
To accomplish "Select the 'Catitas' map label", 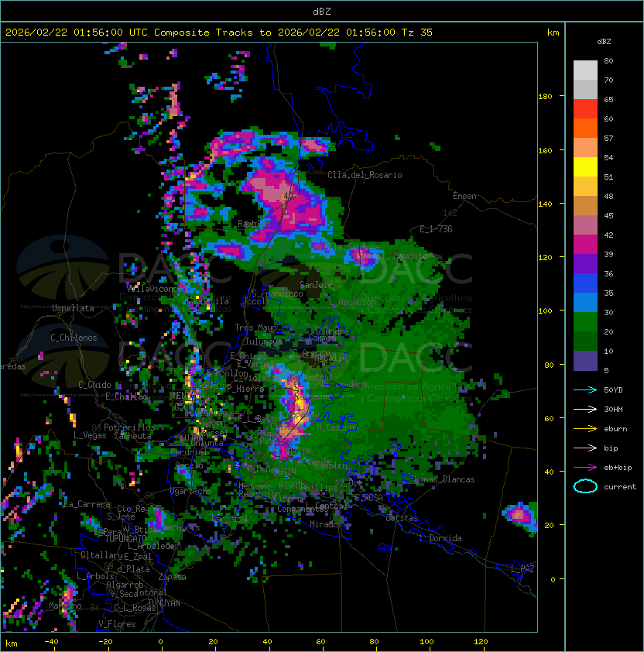I will (402, 518).
